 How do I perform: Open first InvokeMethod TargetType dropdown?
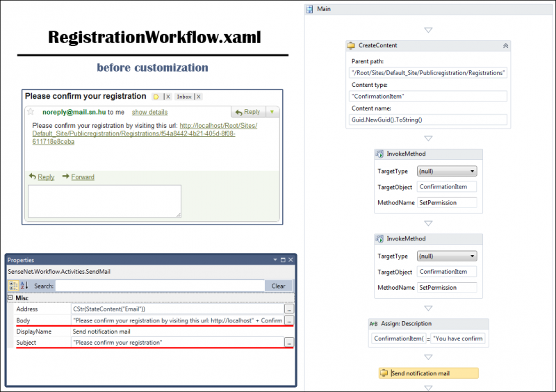[447, 172]
